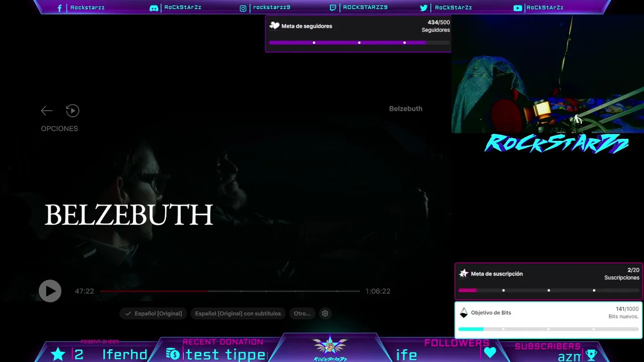Click the 434/500 Seguidores count
Viewport: 644px width, 362px height.
click(436, 26)
